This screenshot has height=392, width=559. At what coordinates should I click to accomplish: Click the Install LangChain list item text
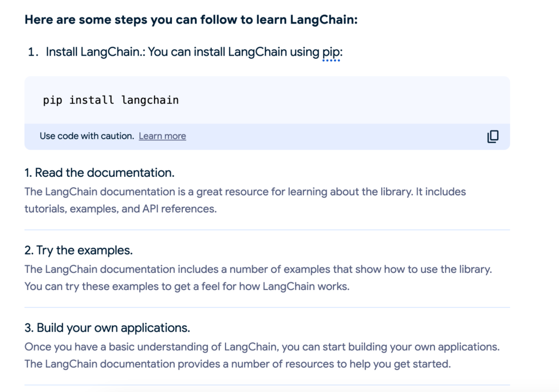pyautogui.click(x=194, y=52)
